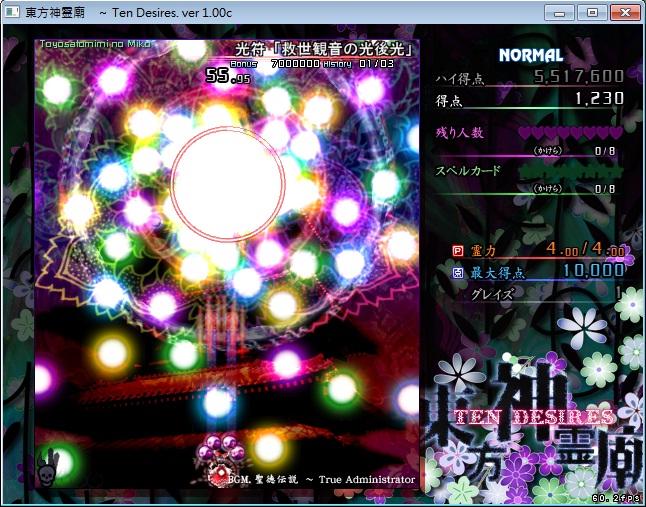Screen dimensions: 646x507
Task: Click the red P power icon
Action: 458,250
